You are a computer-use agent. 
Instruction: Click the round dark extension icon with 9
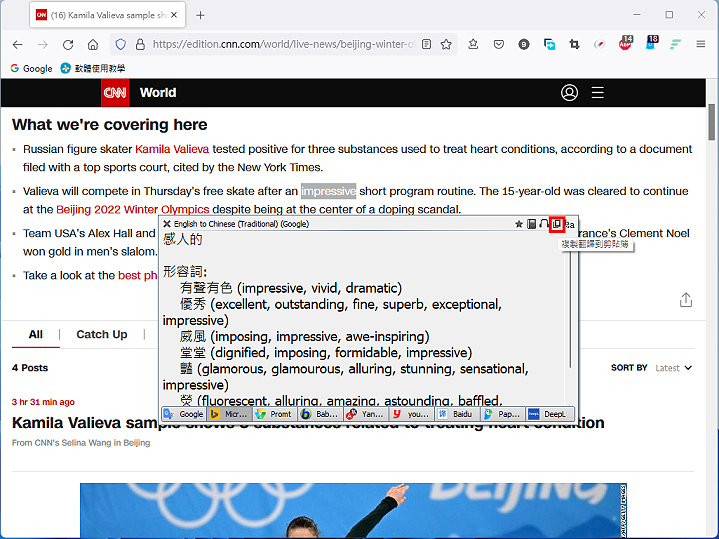click(x=524, y=44)
